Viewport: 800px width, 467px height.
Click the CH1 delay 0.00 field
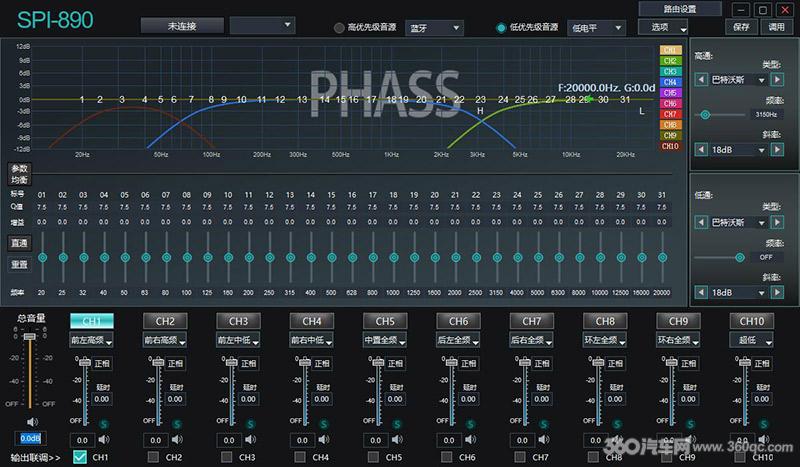102,399
